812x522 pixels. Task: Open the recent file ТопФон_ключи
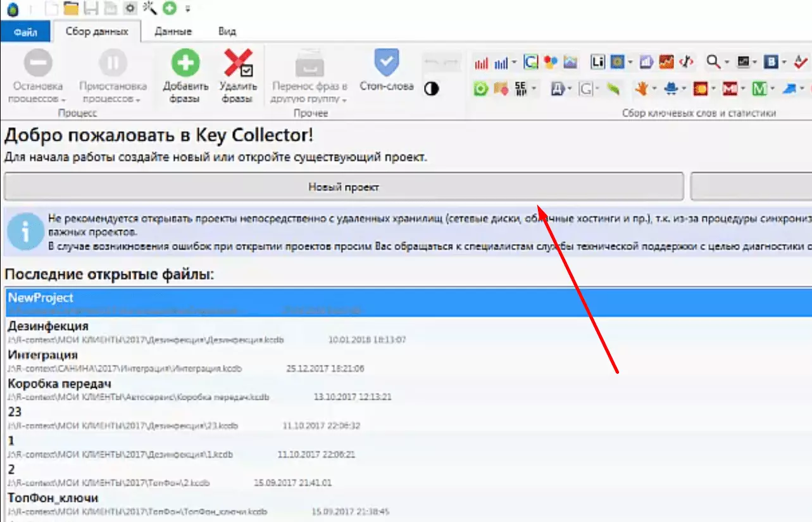(409, 504)
